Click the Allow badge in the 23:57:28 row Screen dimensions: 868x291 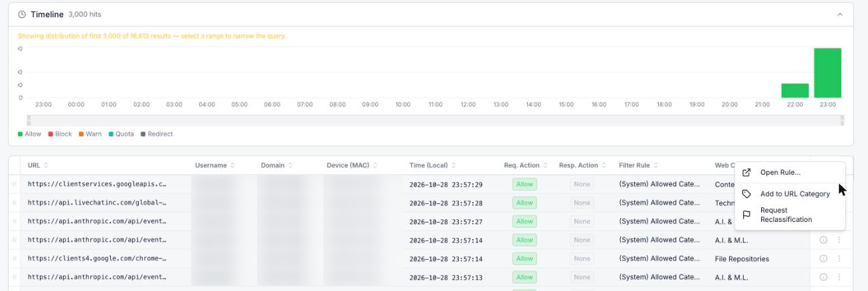(525, 203)
